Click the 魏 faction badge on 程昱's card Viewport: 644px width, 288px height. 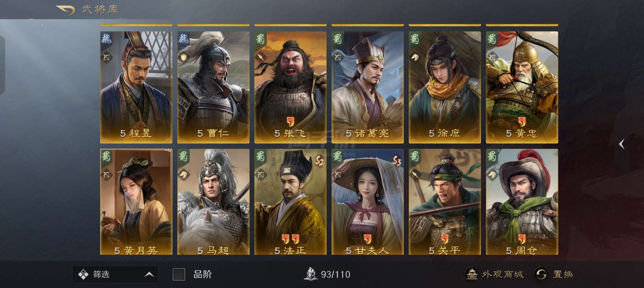click(106, 39)
